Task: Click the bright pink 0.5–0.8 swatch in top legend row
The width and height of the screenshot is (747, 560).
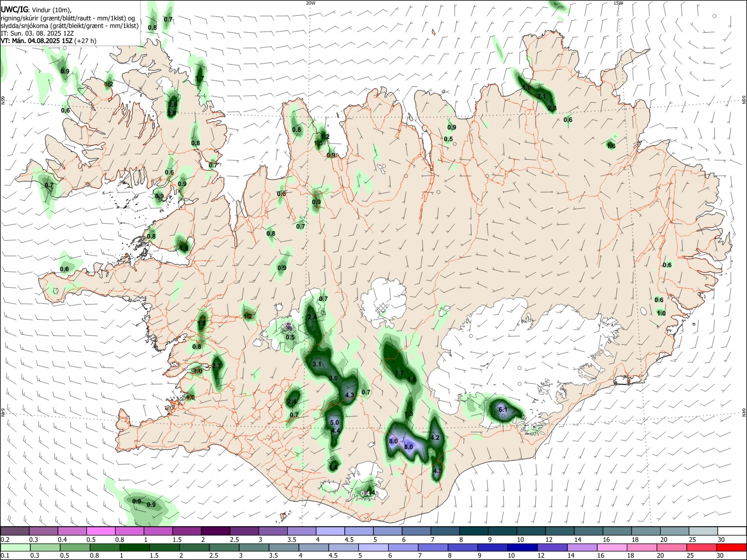Action: click(x=100, y=531)
